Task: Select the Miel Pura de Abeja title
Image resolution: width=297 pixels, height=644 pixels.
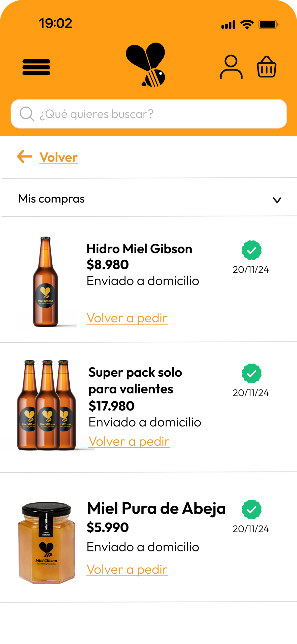Action: (x=156, y=508)
